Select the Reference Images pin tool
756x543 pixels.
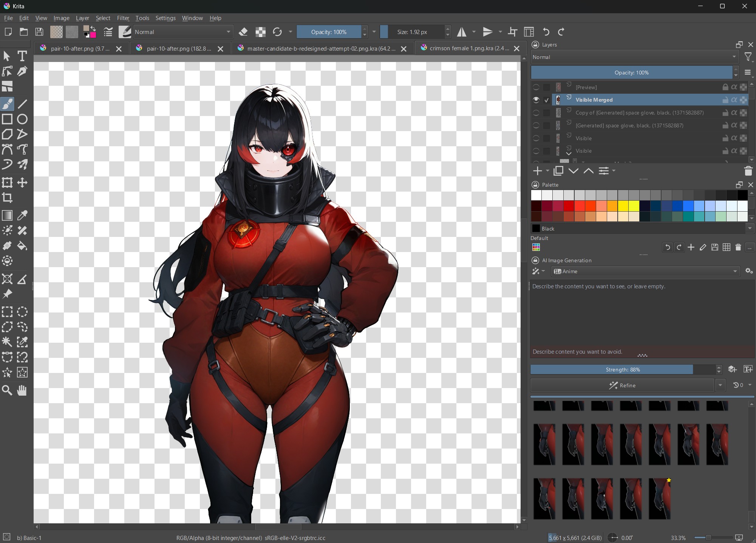(x=7, y=294)
